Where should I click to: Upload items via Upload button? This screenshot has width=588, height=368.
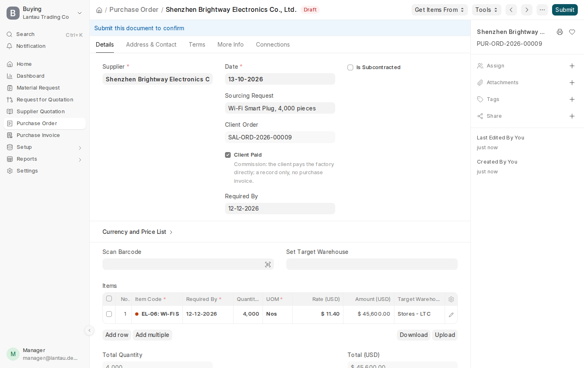pos(445,335)
